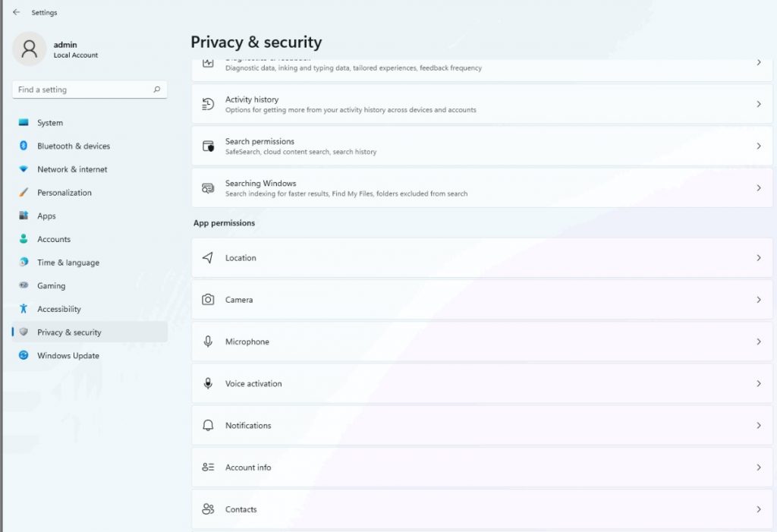The image size is (777, 532).
Task: Expand the Searching Windows settings row
Action: point(483,187)
